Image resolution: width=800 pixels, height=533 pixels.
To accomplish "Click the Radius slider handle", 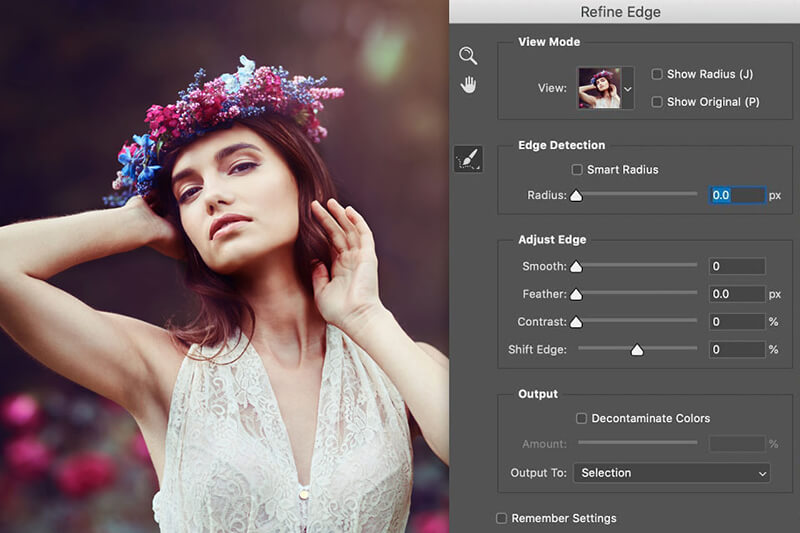I will tap(576, 195).
